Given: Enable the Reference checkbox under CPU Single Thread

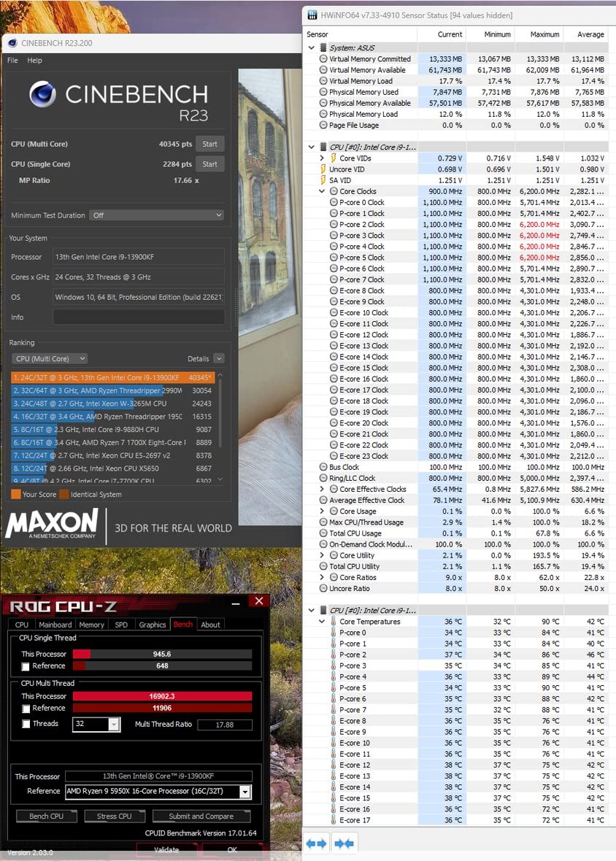Looking at the screenshot, I should [26, 666].
